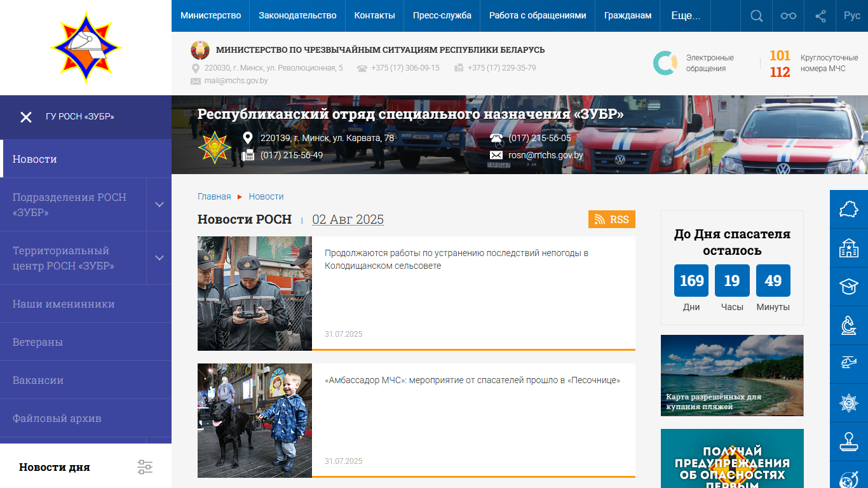Click the Новости breadcrumb link
The image size is (868, 488).
pos(266,196)
